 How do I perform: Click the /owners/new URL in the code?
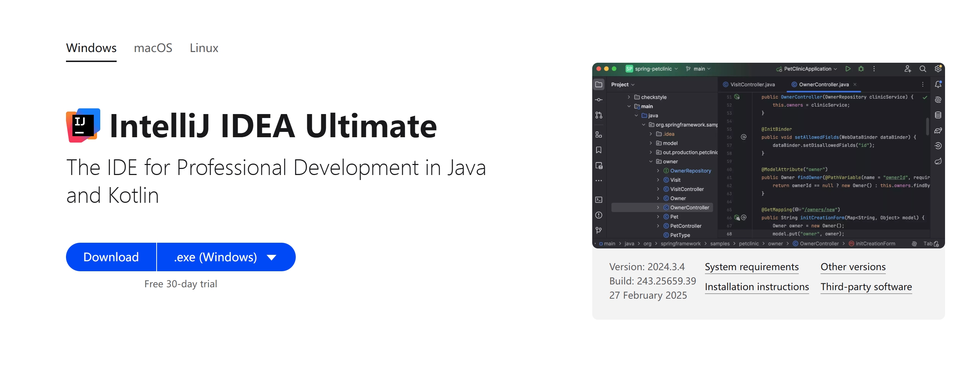(819, 210)
